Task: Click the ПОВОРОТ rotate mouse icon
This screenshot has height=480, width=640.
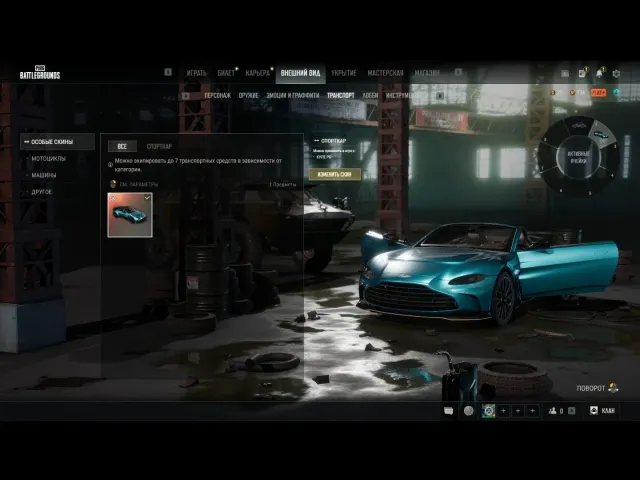Action: pos(613,388)
